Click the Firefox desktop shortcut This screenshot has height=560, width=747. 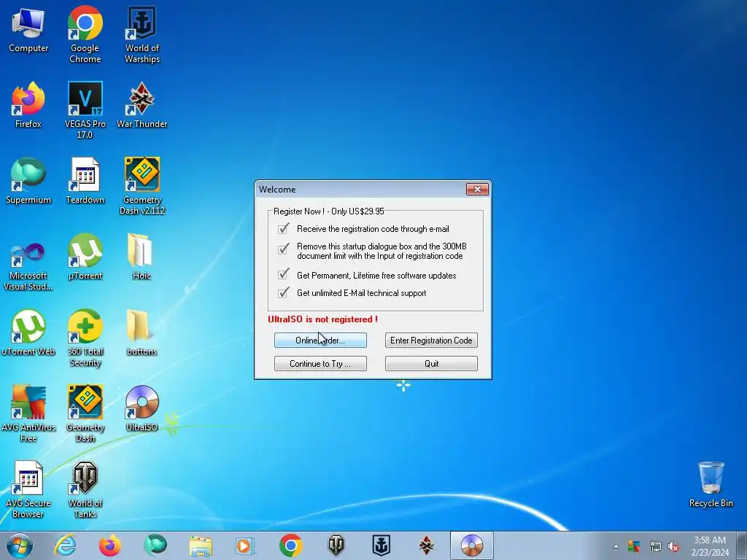point(28,106)
